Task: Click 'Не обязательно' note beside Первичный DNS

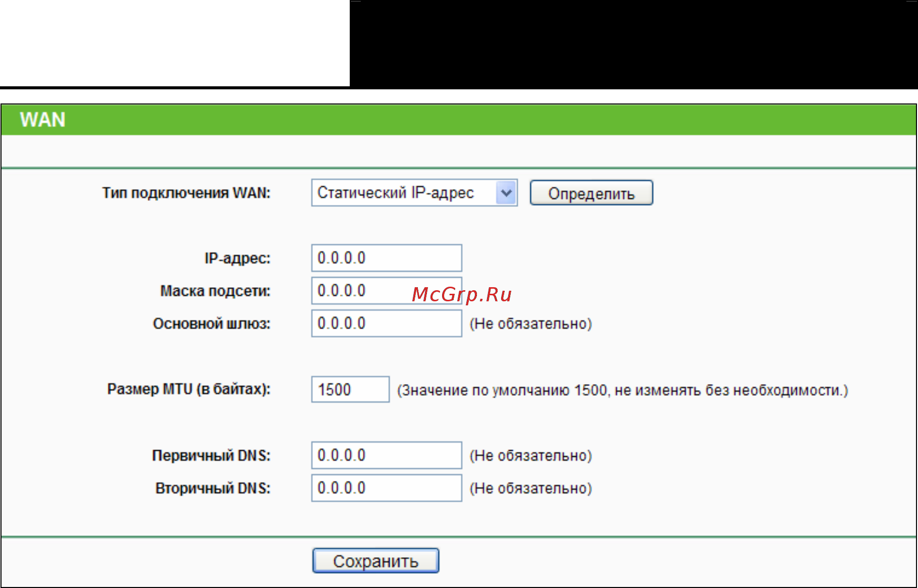Action: click(531, 455)
